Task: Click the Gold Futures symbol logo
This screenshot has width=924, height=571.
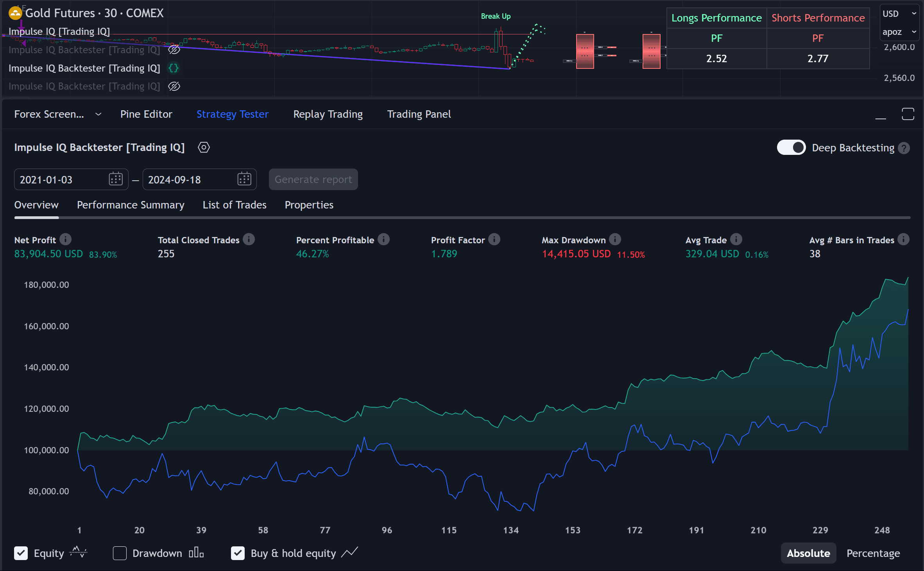Action: point(15,13)
